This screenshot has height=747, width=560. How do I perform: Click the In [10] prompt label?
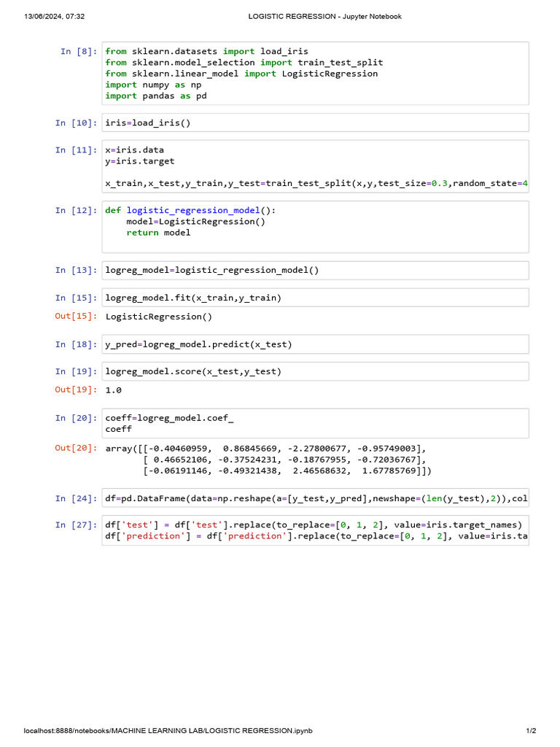tap(76, 123)
